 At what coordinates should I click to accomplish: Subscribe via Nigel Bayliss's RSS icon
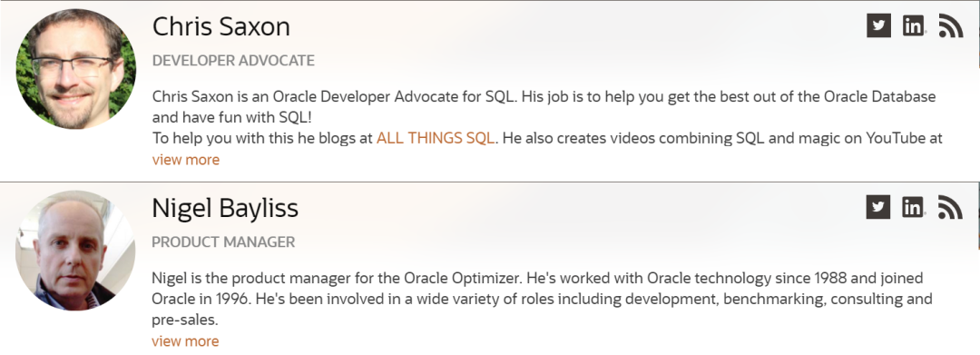coord(951,207)
